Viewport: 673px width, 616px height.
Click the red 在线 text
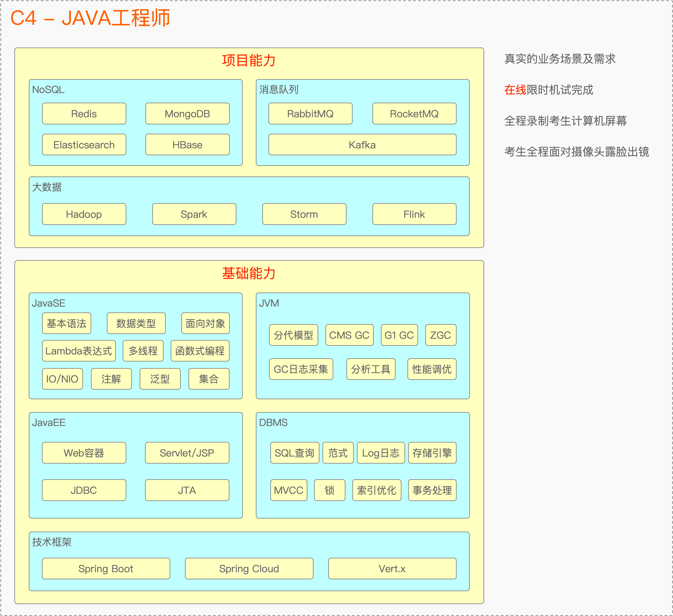515,90
